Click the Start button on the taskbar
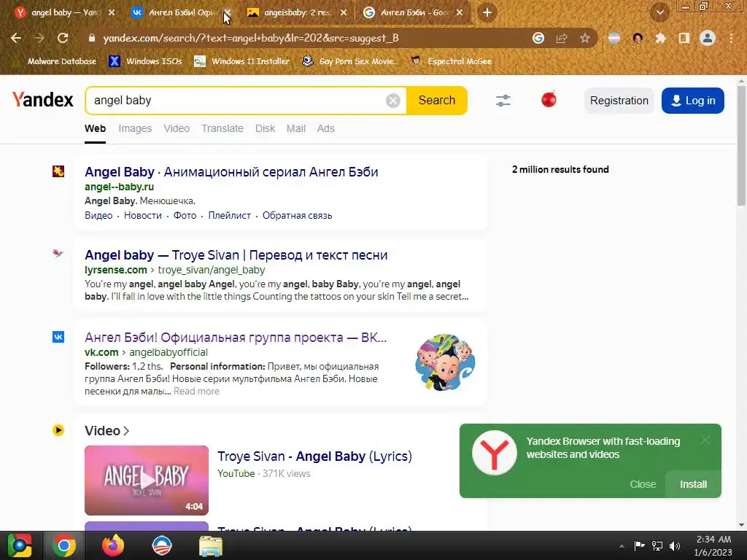747x560 pixels. tap(19, 545)
